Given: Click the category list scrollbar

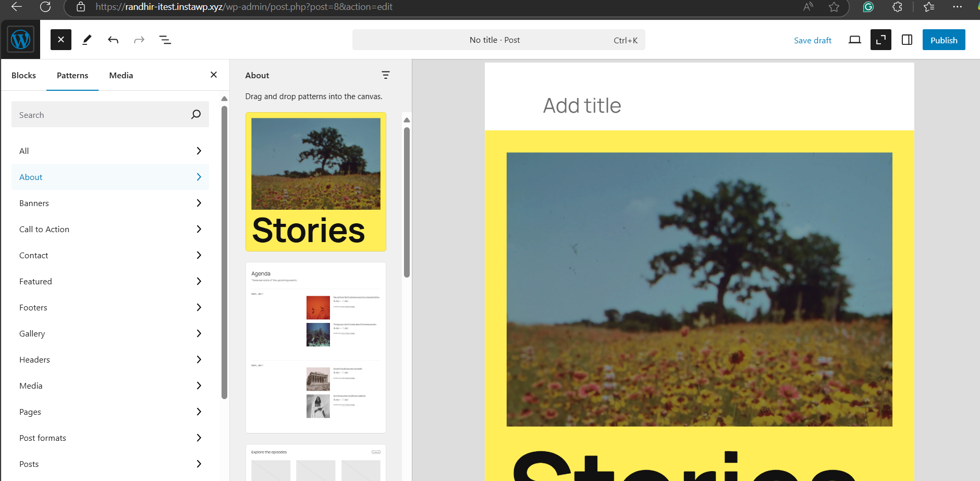Looking at the screenshot, I should pos(224,252).
